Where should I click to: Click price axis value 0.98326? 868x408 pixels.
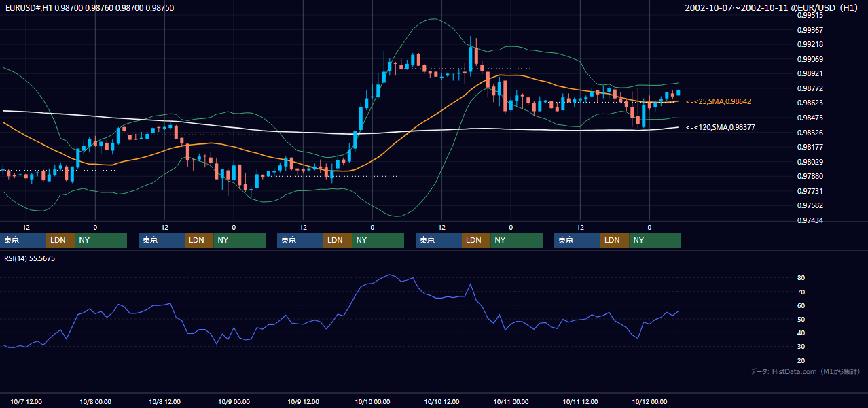[810, 133]
